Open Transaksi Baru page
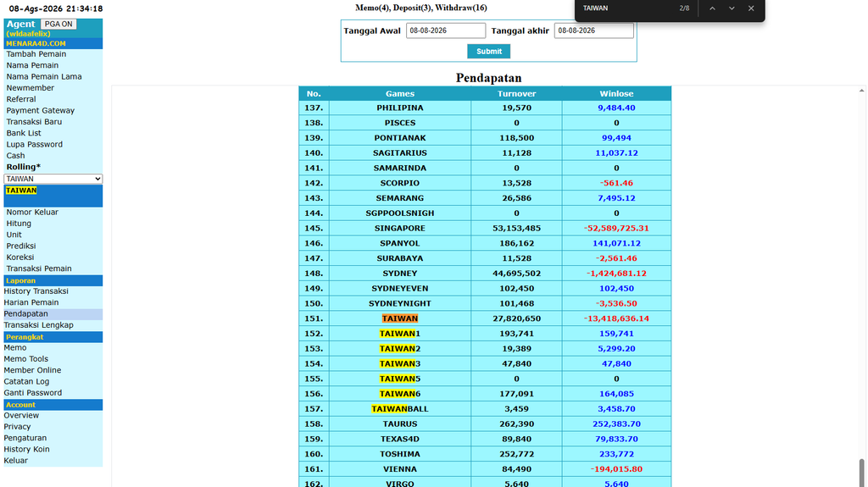 (34, 122)
